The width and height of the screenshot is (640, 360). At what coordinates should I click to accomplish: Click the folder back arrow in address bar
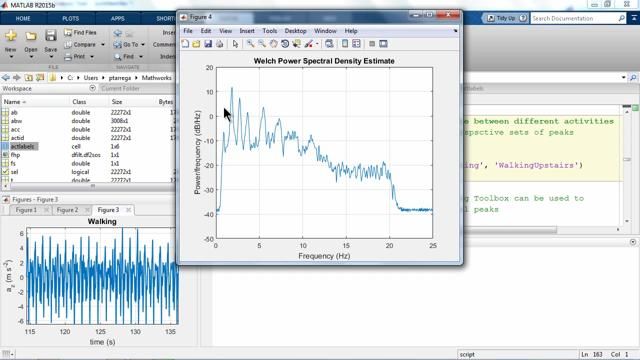pyautogui.click(x=6, y=78)
